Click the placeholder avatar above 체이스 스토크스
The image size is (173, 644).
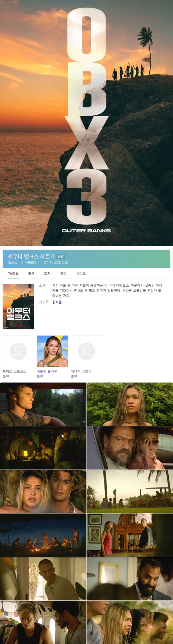18,351
